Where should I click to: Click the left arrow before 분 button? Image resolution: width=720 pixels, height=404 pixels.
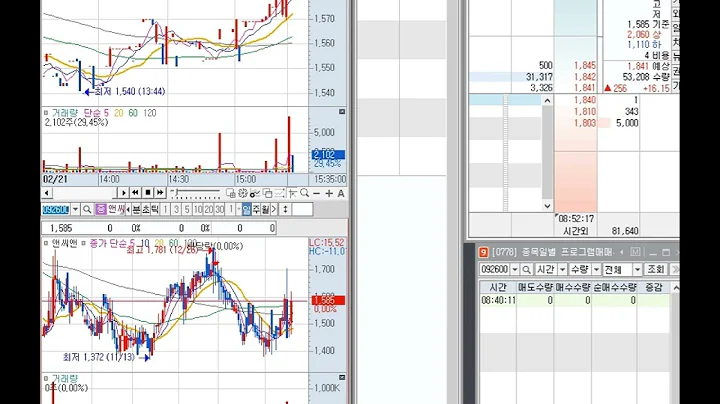point(128,209)
